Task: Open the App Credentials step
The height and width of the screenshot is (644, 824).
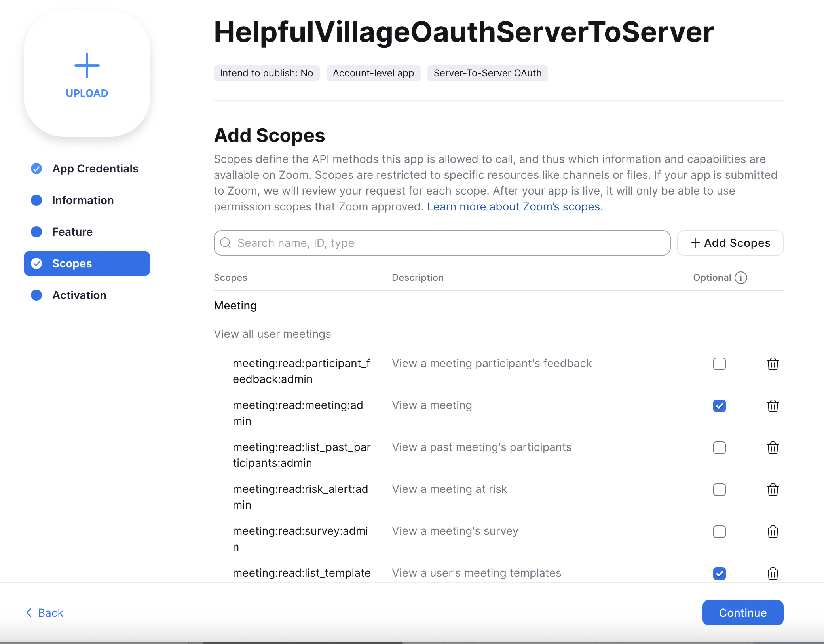Action: (87, 169)
